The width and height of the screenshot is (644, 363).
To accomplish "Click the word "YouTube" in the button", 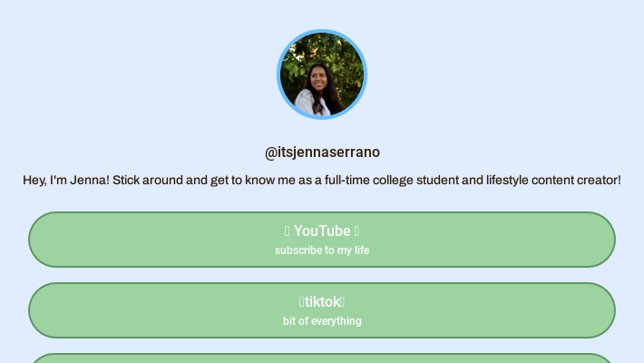I will coord(322,231).
